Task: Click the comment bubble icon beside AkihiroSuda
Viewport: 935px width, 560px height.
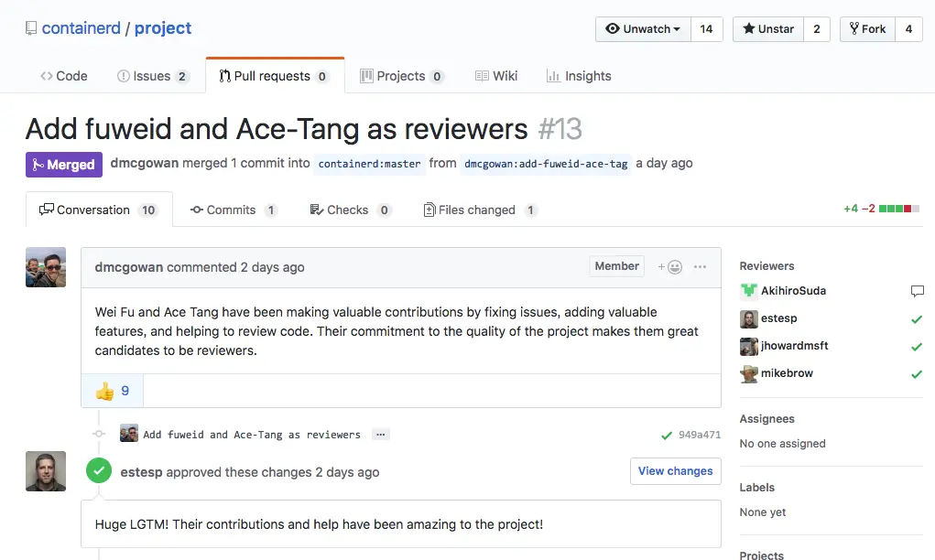Action: pos(917,291)
